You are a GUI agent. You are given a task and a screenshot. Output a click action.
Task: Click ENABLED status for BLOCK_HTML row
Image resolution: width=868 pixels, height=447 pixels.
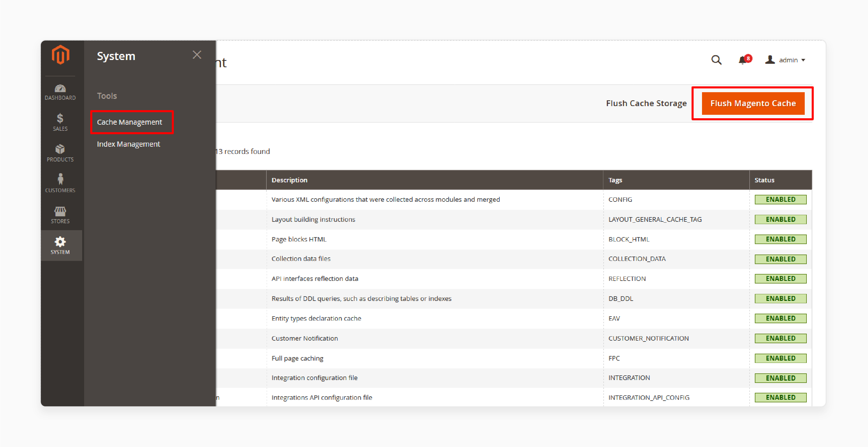pos(780,239)
